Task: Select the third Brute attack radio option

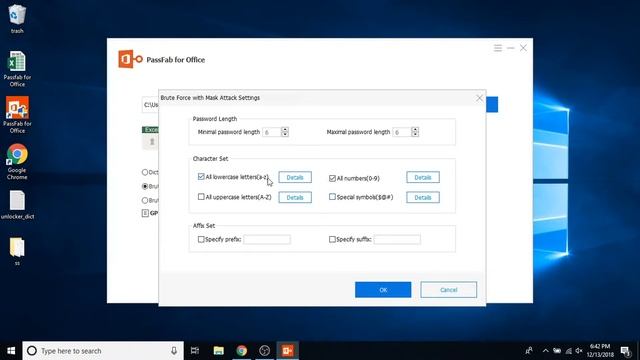Action: (x=145, y=200)
